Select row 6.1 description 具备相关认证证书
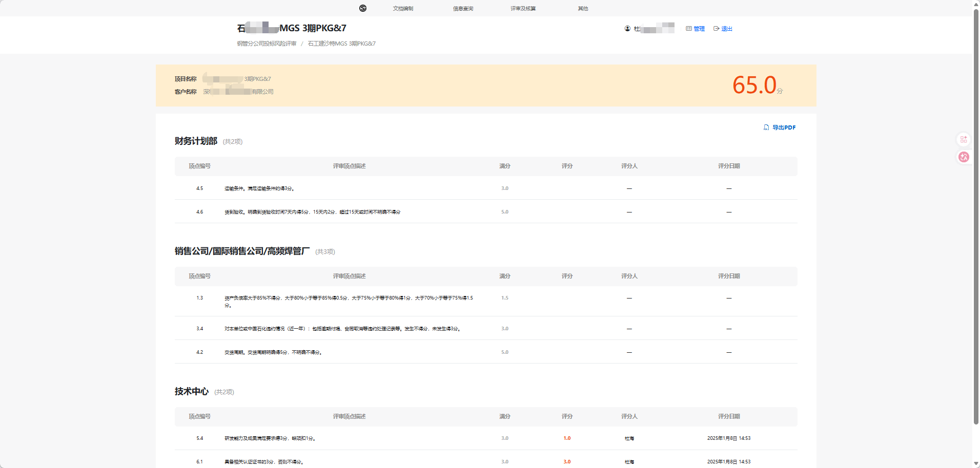This screenshot has width=980, height=468. coord(264,462)
